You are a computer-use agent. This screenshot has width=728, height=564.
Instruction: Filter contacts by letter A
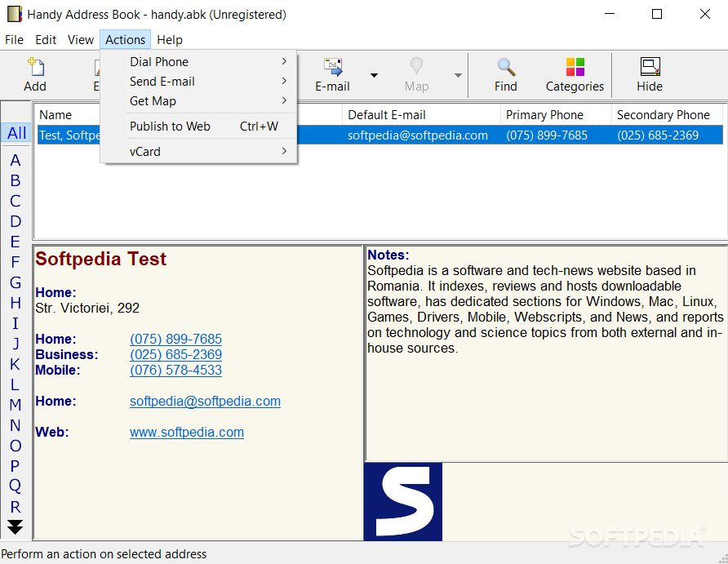[x=16, y=160]
